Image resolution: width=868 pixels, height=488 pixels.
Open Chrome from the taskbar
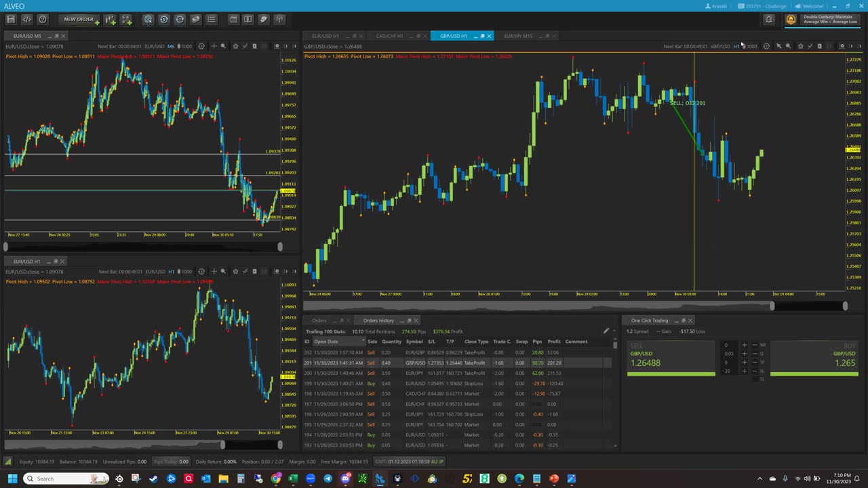tap(275, 479)
